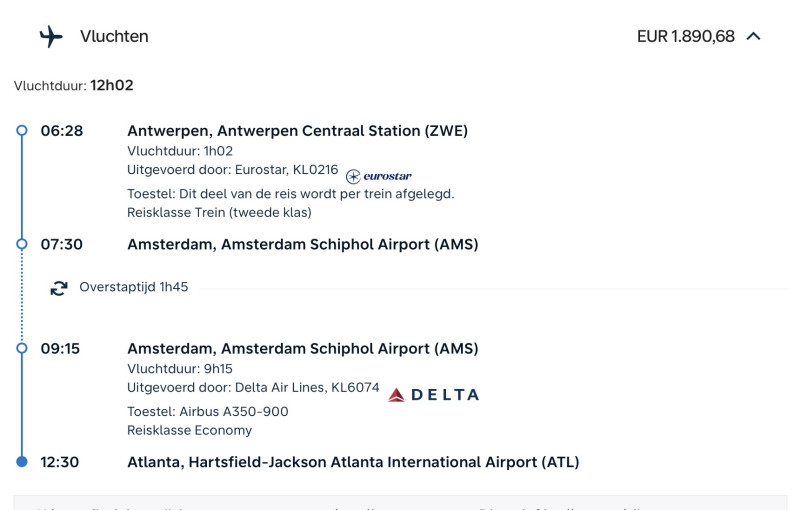
Task: Click the 09:15 departure timeline dot
Action: click(22, 349)
